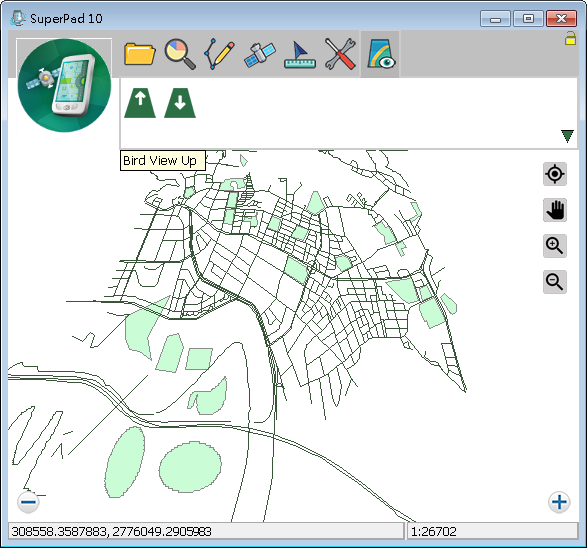This screenshot has height=548, width=587.
Task: Select the zoom in magnifier tool
Action: point(555,246)
